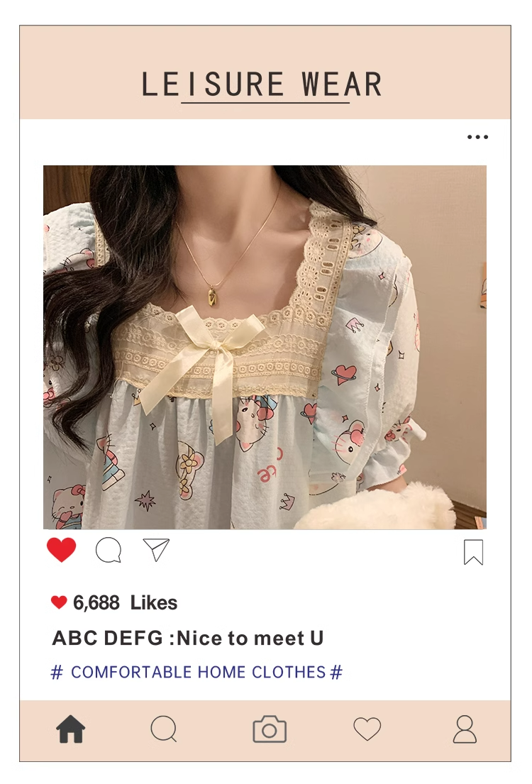Open ABC DEFG username in caption
This screenshot has height=784, width=532.
(108, 638)
